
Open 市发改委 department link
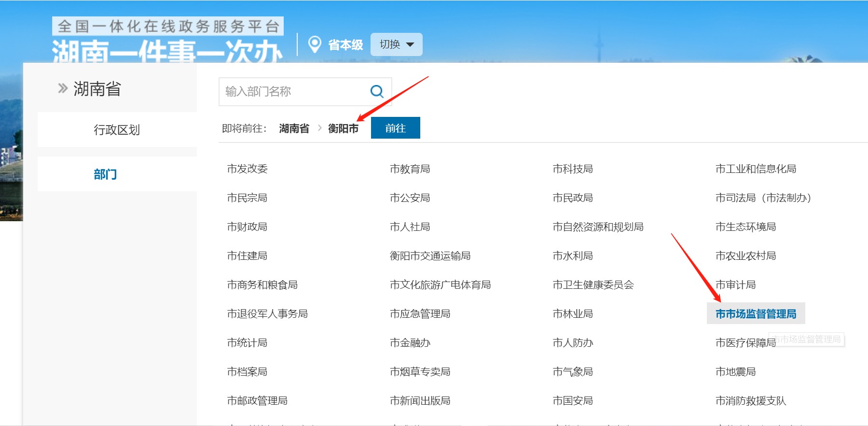coord(247,169)
